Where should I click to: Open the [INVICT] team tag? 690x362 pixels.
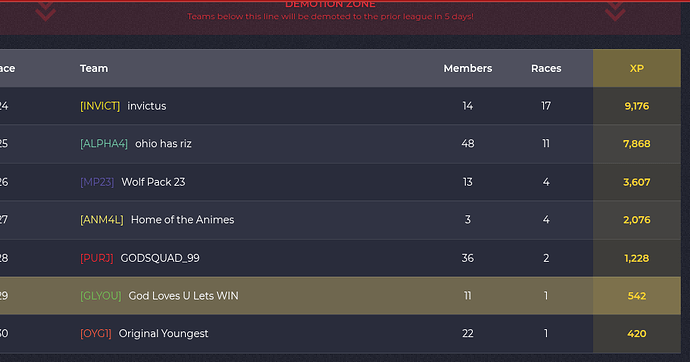coord(100,106)
